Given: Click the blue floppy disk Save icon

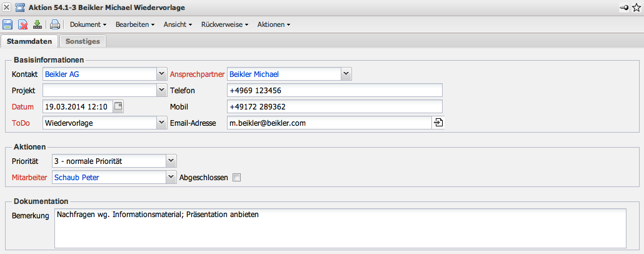Looking at the screenshot, I should click(x=8, y=25).
